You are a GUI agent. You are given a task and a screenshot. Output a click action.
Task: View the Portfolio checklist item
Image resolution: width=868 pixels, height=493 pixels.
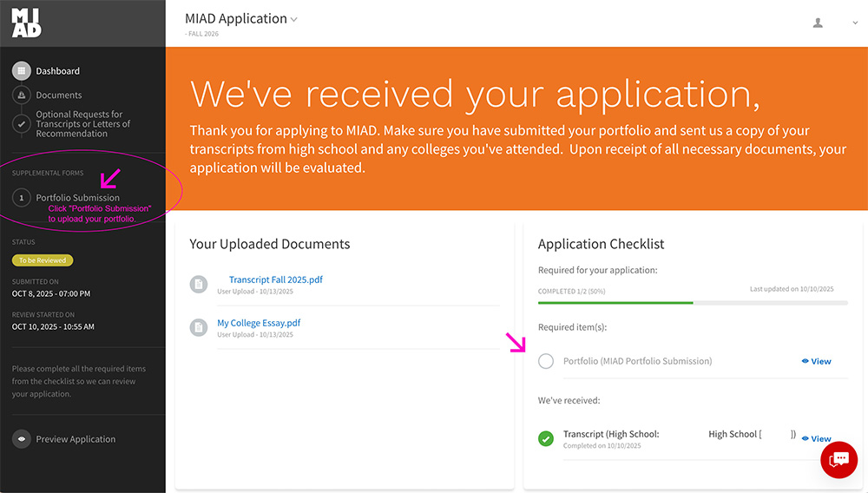[817, 361]
